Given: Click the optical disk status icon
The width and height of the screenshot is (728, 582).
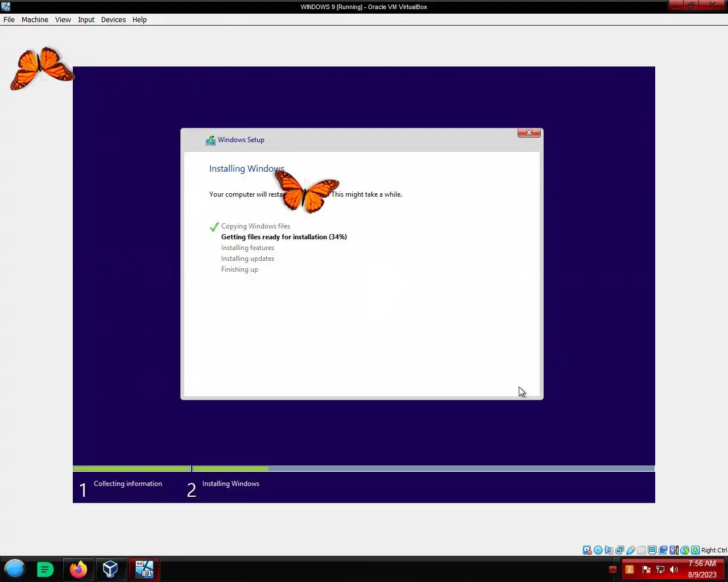Looking at the screenshot, I should (598, 550).
